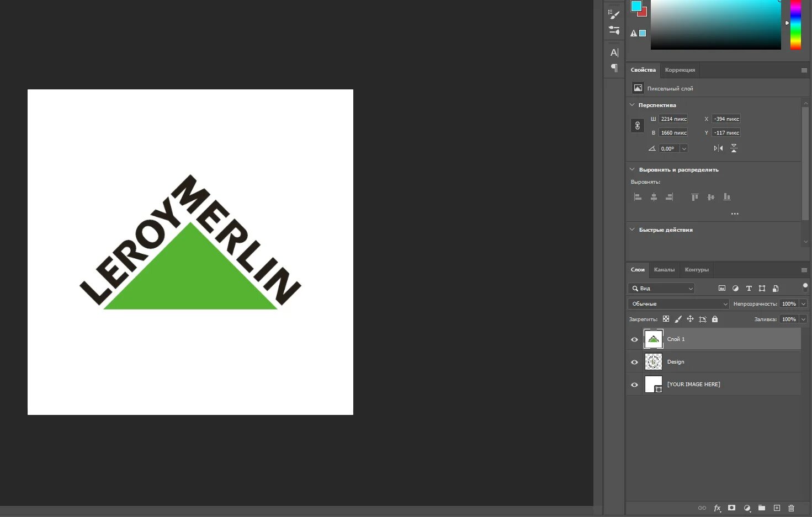This screenshot has width=812, height=517.
Task: Align bottom edges
Action: tap(727, 197)
